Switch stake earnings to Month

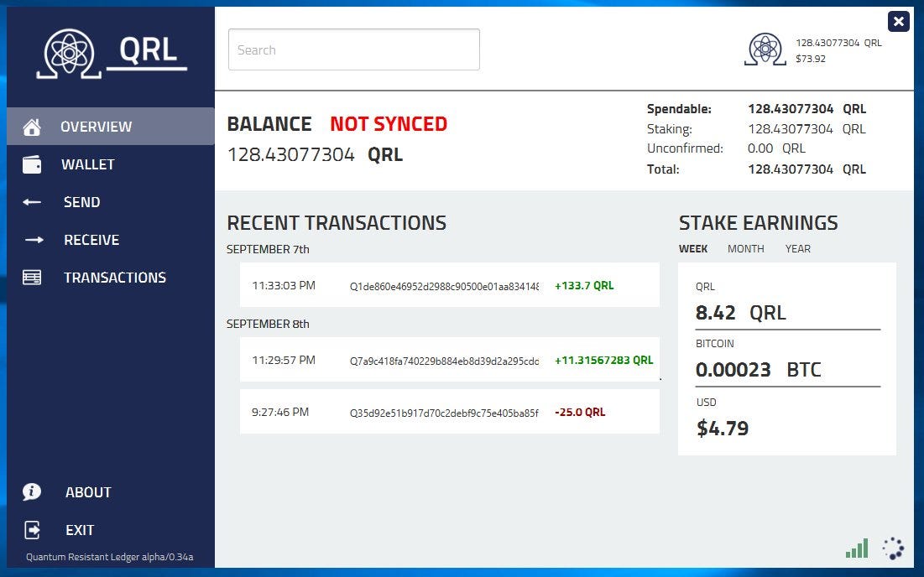pos(745,248)
